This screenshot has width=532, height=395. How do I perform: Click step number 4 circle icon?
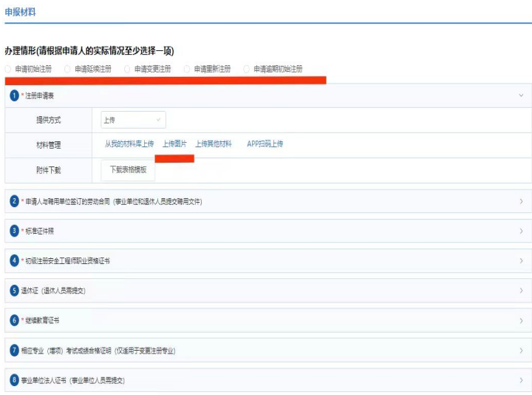(14, 260)
